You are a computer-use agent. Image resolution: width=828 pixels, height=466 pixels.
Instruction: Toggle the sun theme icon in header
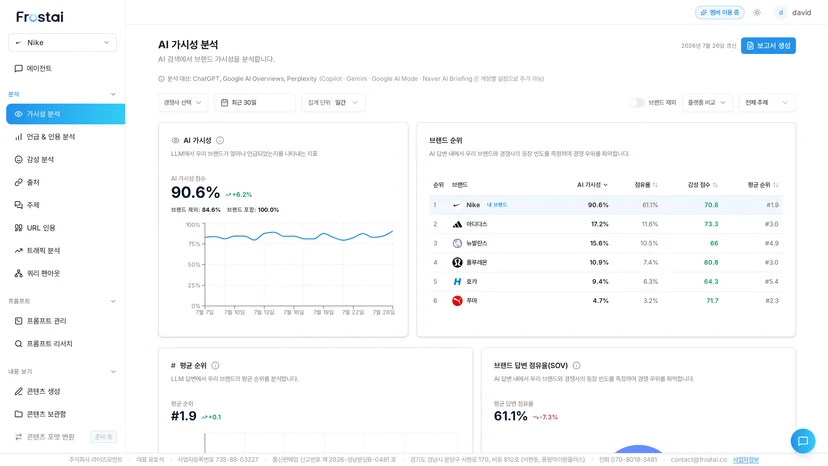coord(757,13)
